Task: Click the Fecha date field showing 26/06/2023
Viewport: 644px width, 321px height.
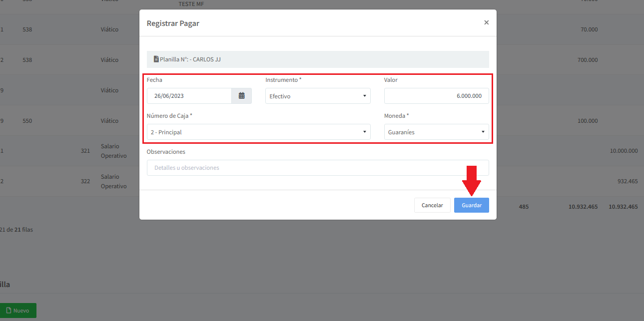Action: pyautogui.click(x=189, y=96)
